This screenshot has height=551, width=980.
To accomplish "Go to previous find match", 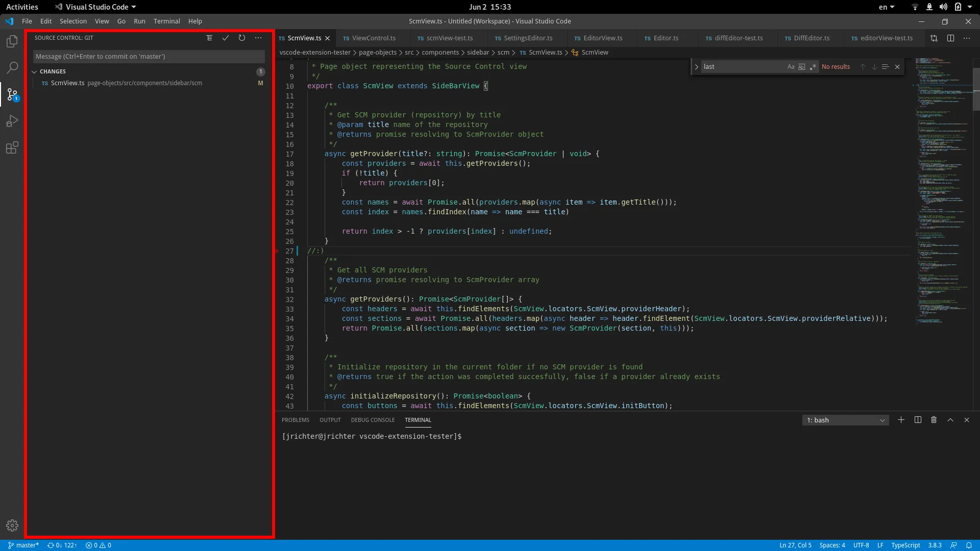I will [x=863, y=67].
